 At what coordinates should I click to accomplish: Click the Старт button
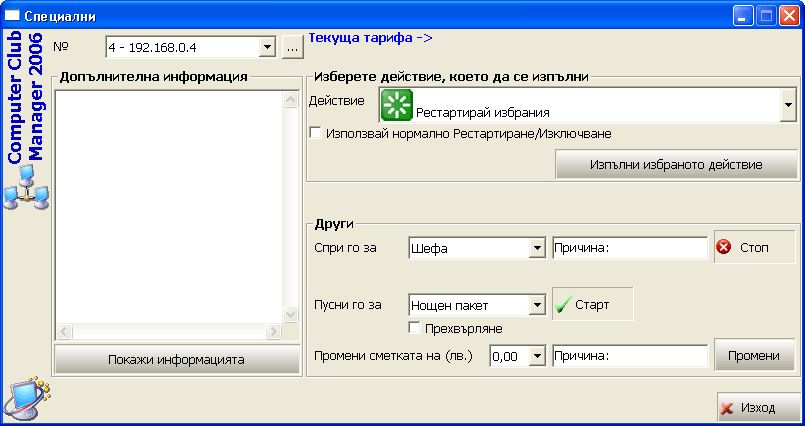pos(592,304)
